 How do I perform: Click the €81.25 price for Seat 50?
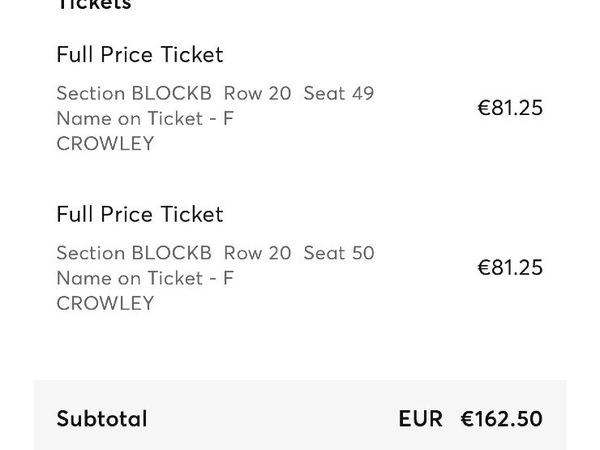tap(510, 268)
